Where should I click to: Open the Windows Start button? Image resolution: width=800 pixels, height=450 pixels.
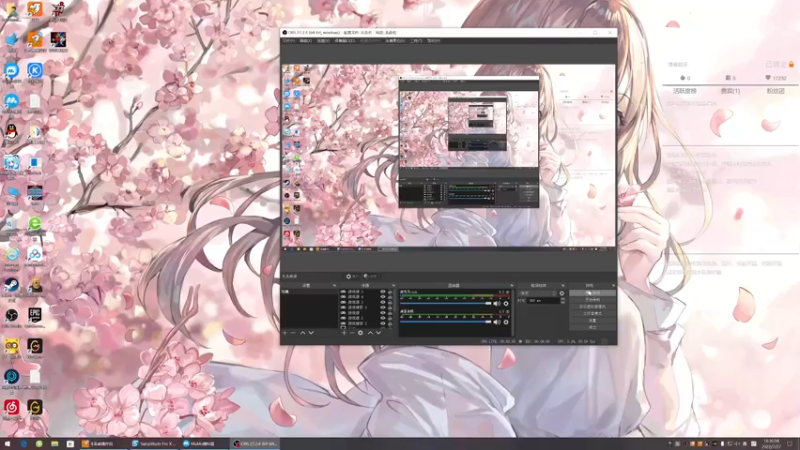point(7,444)
